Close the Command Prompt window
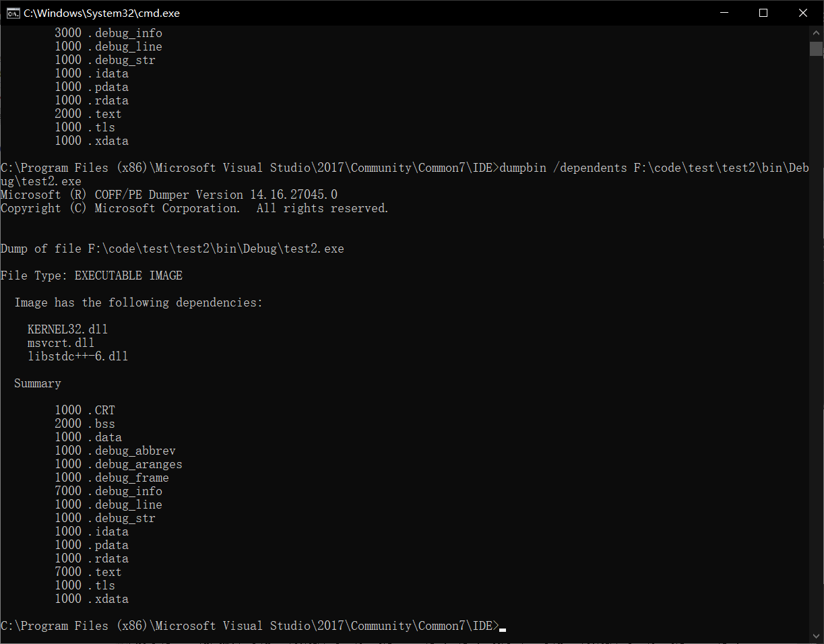The width and height of the screenshot is (824, 644). [803, 12]
